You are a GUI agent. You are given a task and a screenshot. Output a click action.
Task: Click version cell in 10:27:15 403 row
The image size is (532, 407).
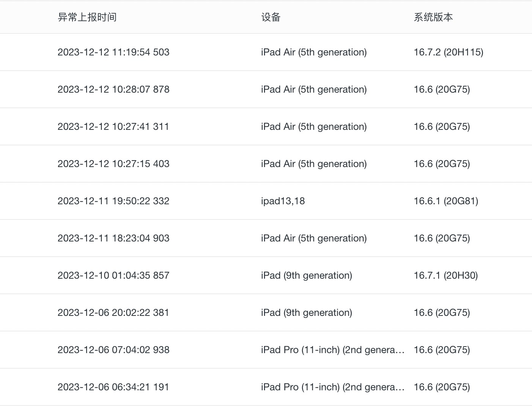[442, 164]
